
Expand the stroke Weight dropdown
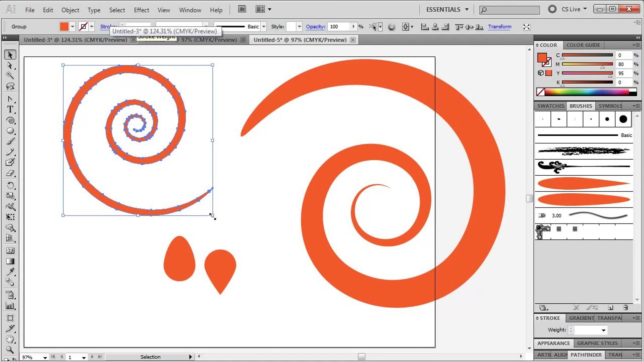603,330
